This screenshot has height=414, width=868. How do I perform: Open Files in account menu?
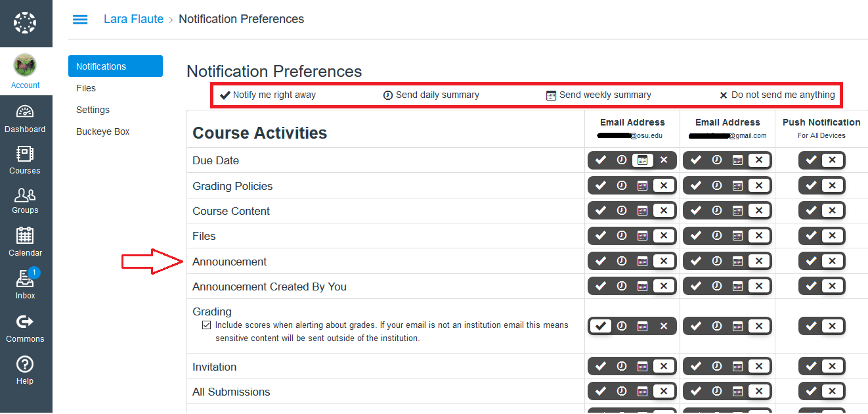[x=86, y=88]
